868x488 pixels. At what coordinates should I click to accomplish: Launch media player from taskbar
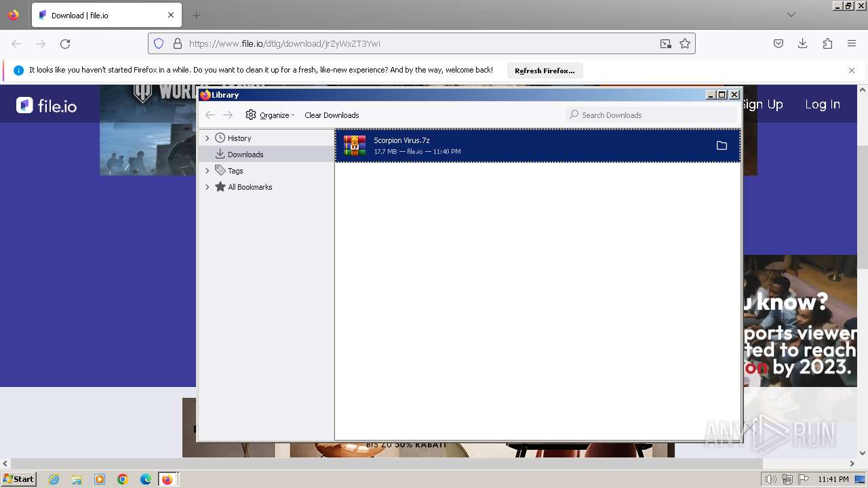(100, 479)
